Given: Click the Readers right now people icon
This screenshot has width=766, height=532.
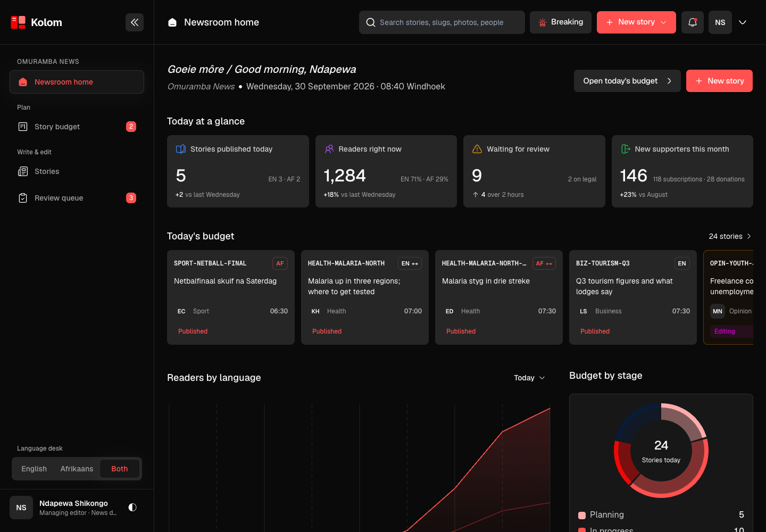Looking at the screenshot, I should point(329,149).
